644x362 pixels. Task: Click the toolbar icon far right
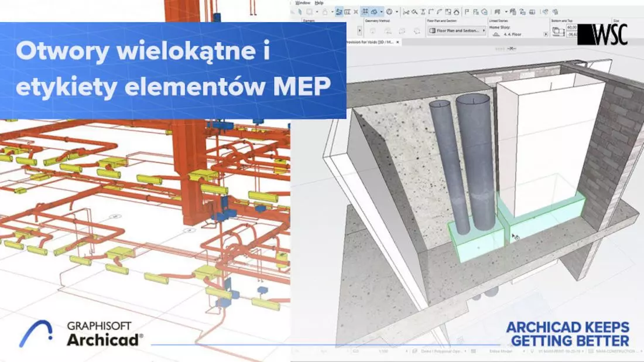(555, 12)
